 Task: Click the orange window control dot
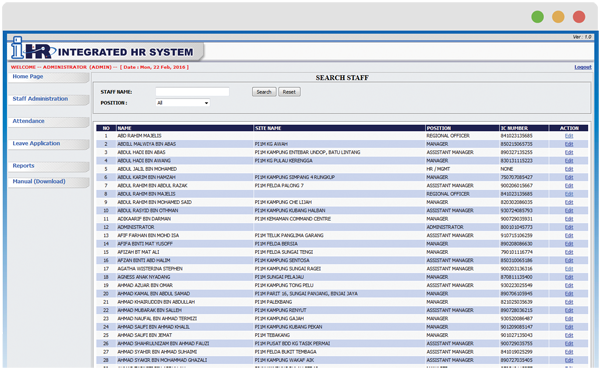click(558, 17)
